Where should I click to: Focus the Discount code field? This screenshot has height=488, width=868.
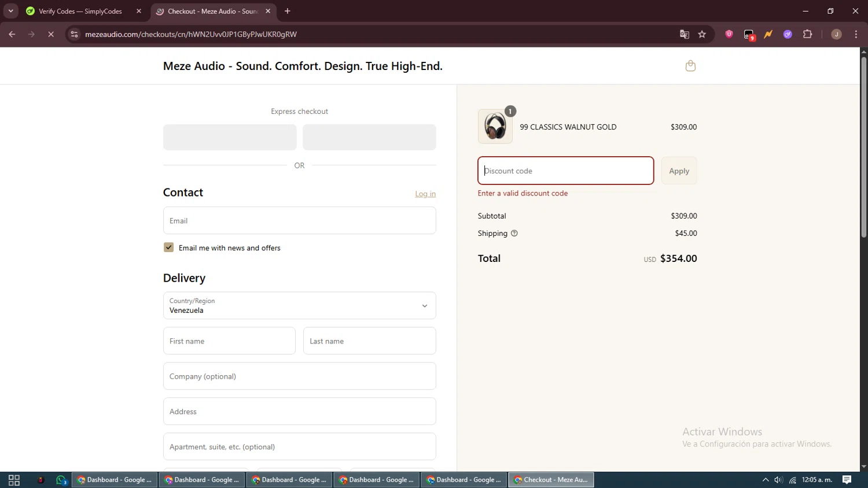click(x=566, y=171)
